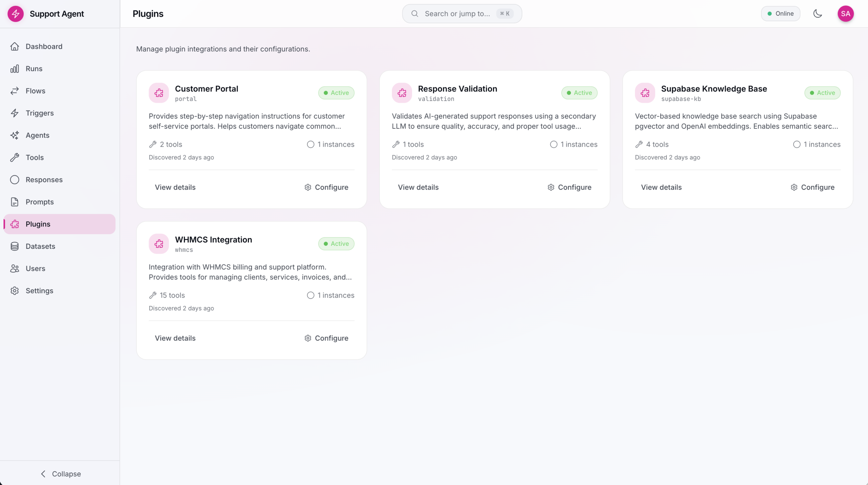
Task: View details of Supabase Knowledge Base
Action: click(662, 187)
